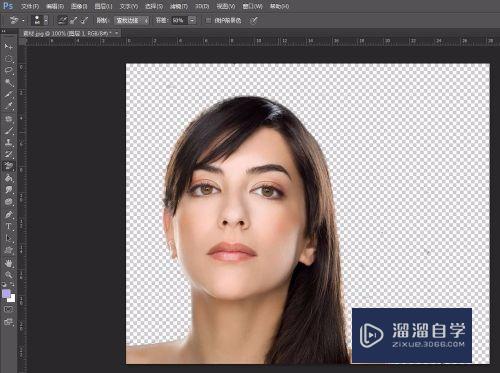Screen dimensions: 500x373
Task: Activate the document tab at 100%
Action: [67, 33]
